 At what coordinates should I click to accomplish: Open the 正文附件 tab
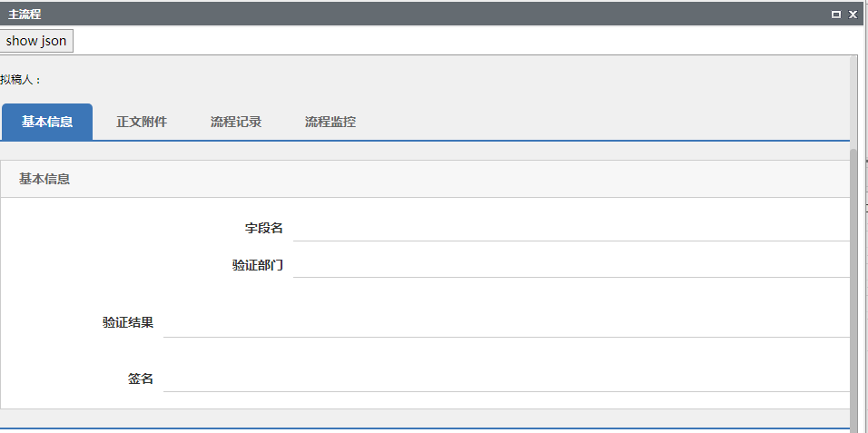coord(142,122)
